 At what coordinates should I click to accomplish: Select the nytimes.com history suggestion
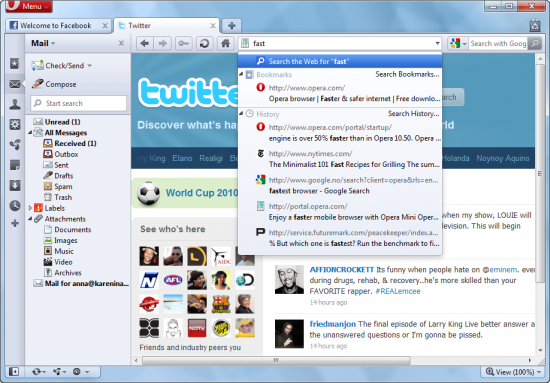click(x=340, y=159)
